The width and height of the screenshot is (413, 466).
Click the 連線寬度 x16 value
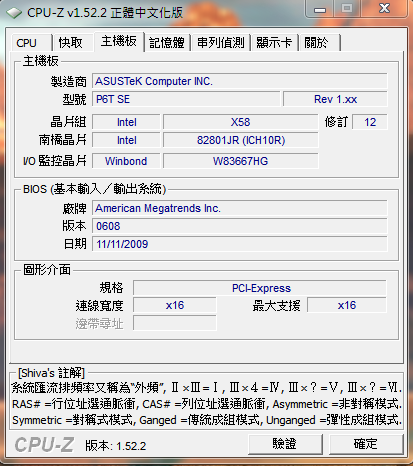pos(175,305)
